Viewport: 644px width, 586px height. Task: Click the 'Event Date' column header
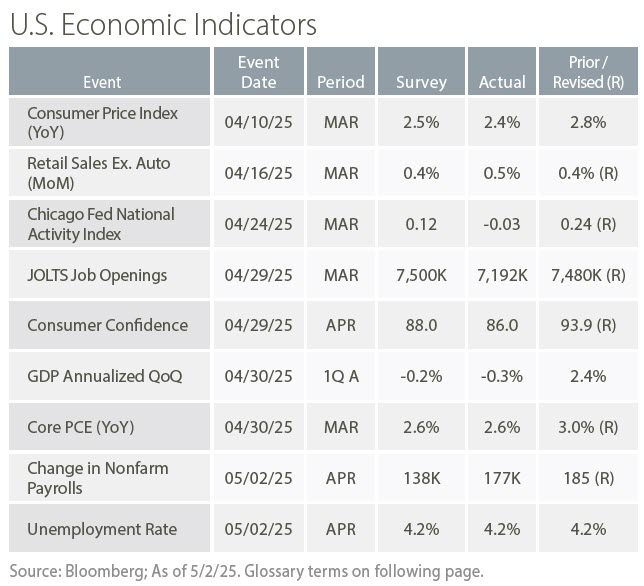[258, 72]
